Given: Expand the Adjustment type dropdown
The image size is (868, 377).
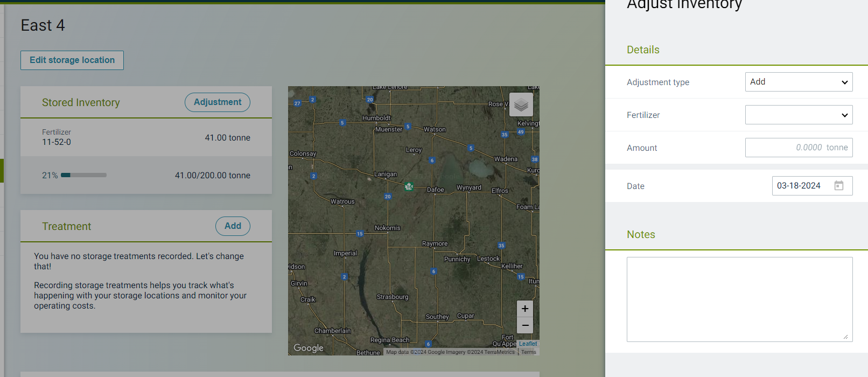Looking at the screenshot, I should pos(799,82).
